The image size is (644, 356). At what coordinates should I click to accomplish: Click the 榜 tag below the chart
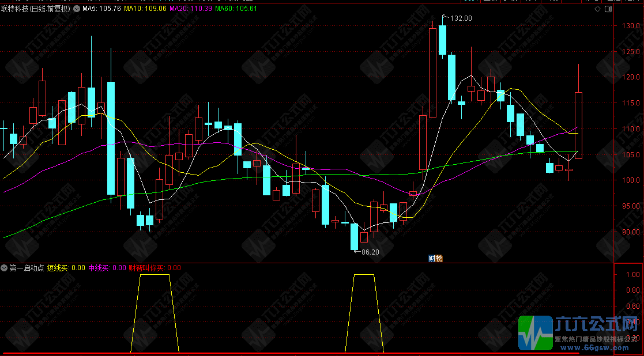coord(439,259)
